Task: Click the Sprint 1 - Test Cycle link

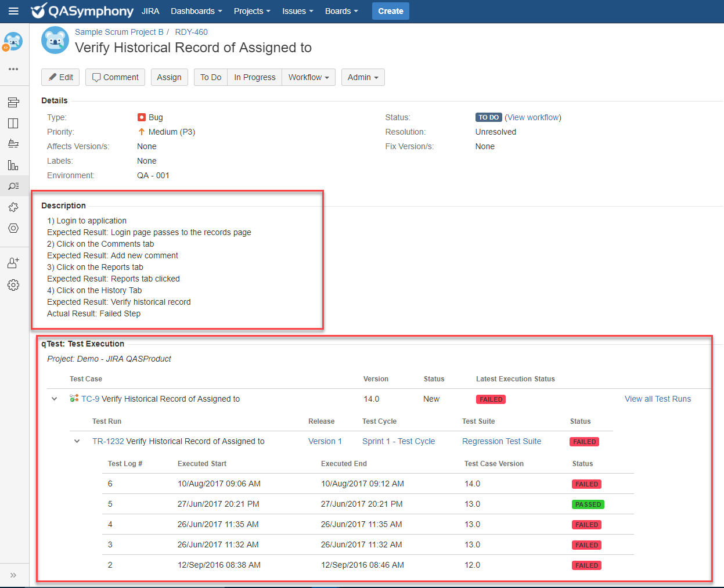Action: [398, 441]
